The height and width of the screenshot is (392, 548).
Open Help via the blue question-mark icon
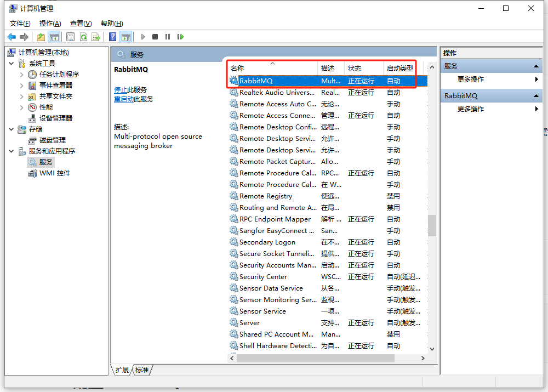(112, 37)
